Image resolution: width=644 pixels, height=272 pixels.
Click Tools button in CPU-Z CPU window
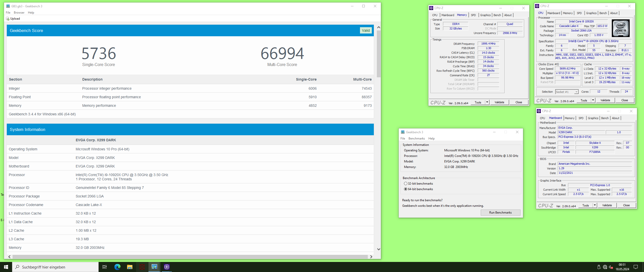click(584, 100)
